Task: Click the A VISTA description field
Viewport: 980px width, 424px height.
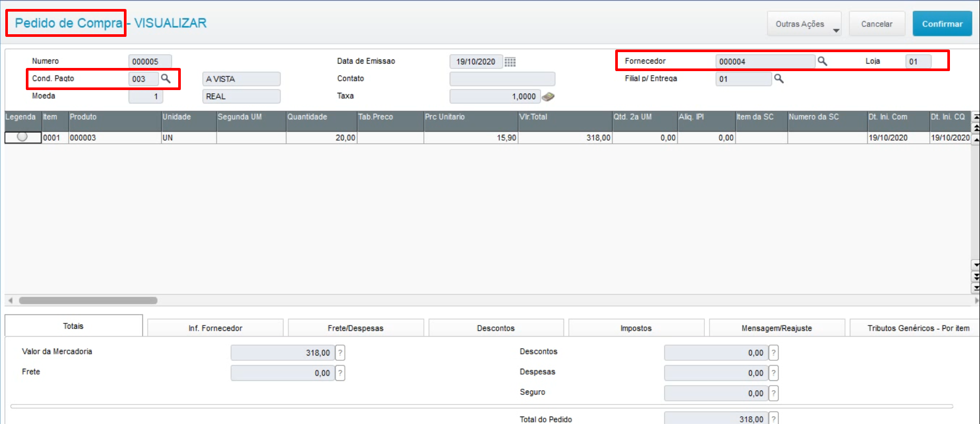Action: [x=241, y=79]
